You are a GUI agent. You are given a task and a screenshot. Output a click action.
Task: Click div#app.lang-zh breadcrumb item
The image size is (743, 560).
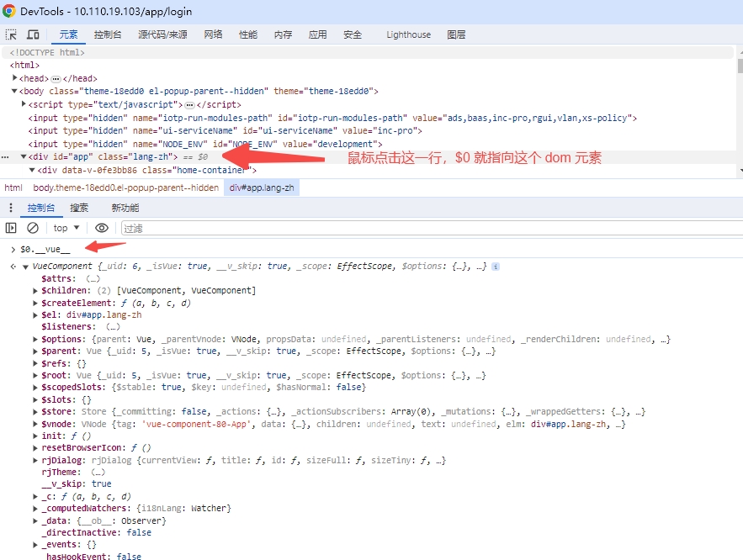pos(262,188)
